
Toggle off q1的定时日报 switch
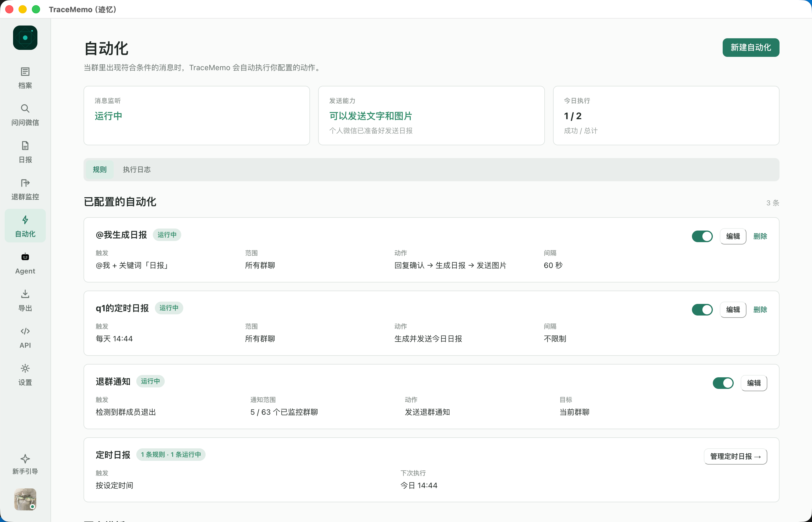[702, 309]
